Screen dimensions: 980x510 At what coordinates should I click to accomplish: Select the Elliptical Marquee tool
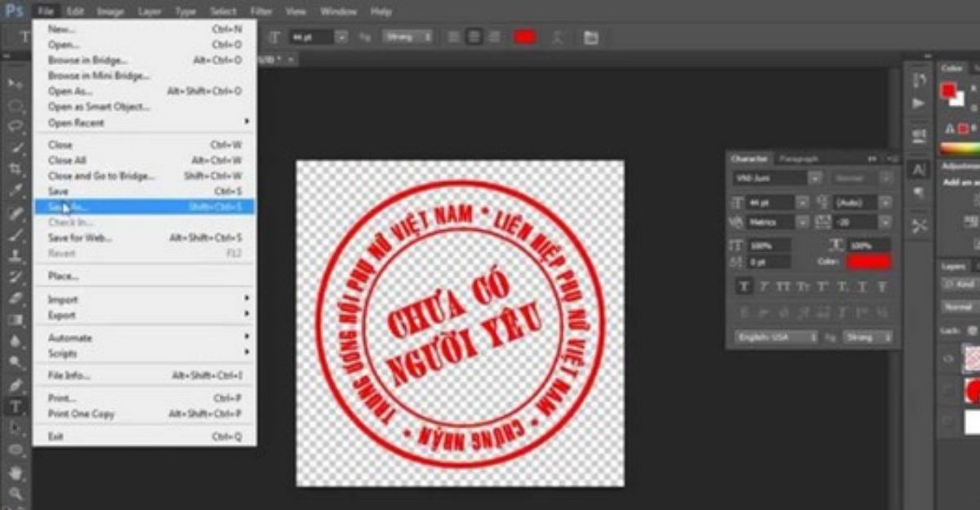[x=15, y=106]
